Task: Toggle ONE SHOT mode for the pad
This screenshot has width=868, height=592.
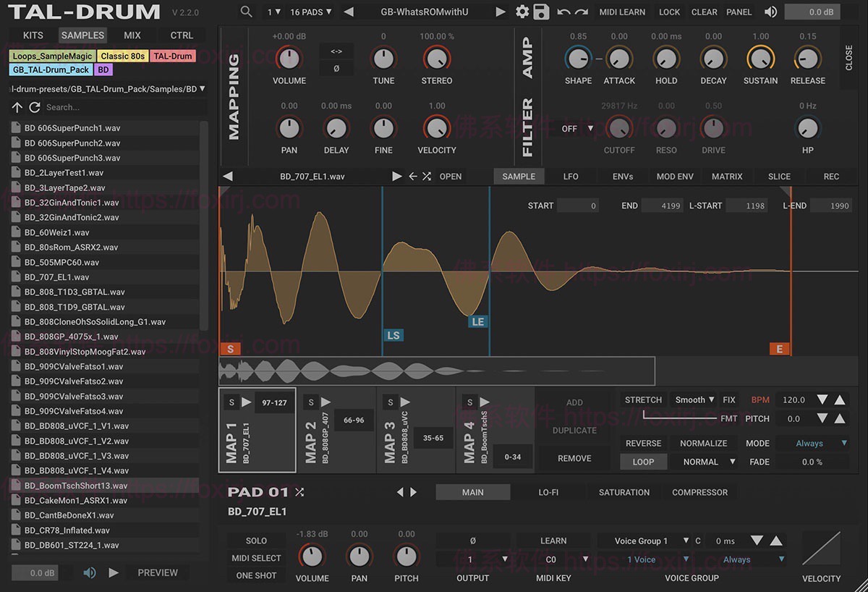Action: click(255, 574)
